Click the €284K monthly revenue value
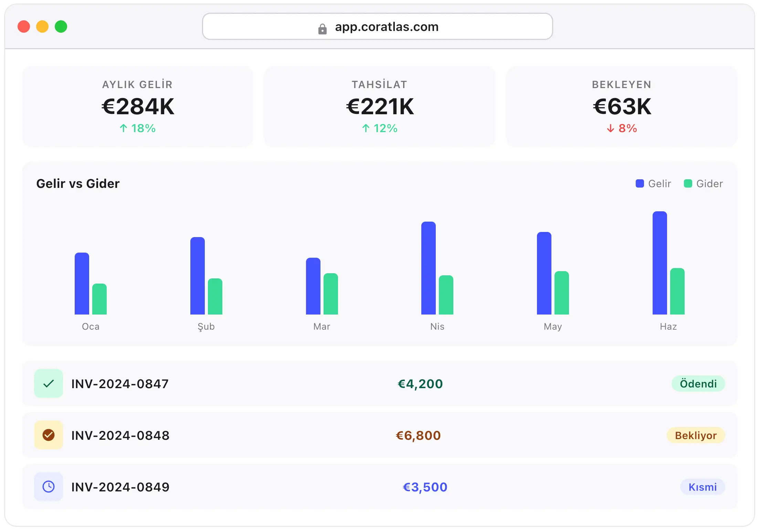Image resolution: width=760 pixels, height=532 pixels. [x=138, y=106]
